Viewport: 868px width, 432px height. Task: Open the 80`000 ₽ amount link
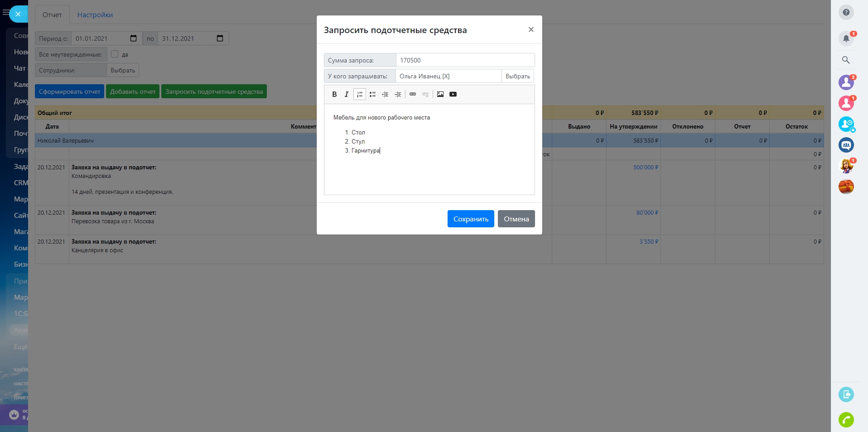tap(647, 213)
